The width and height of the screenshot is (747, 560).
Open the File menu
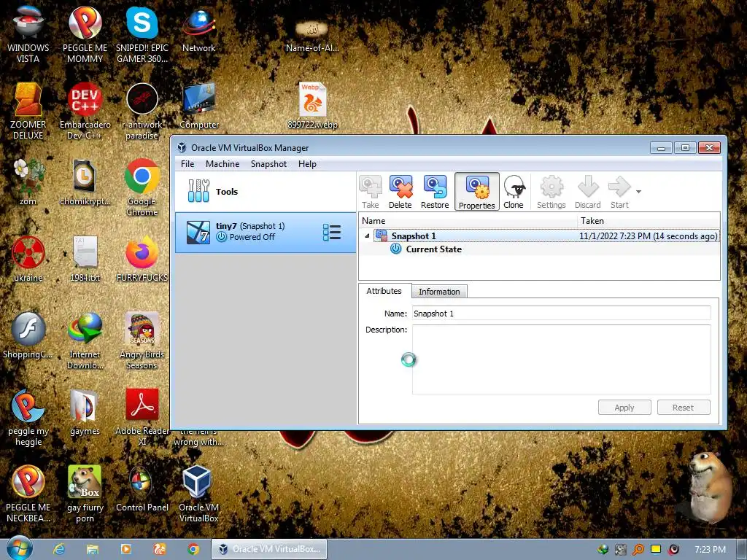click(187, 164)
